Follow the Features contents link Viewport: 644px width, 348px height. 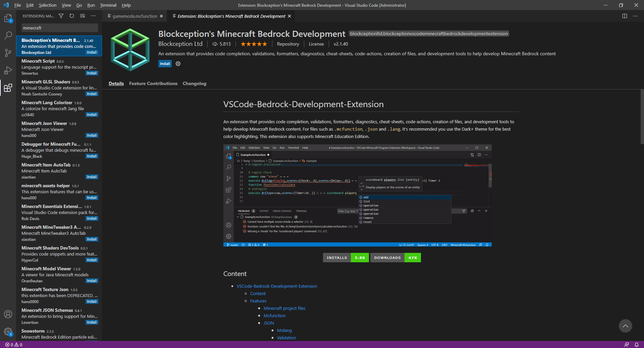tap(258, 301)
